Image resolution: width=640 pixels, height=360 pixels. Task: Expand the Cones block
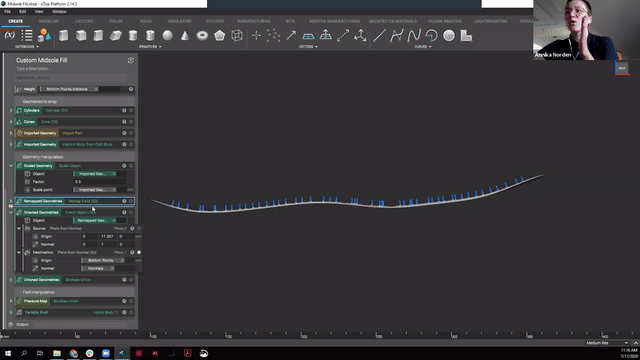[x=11, y=122]
